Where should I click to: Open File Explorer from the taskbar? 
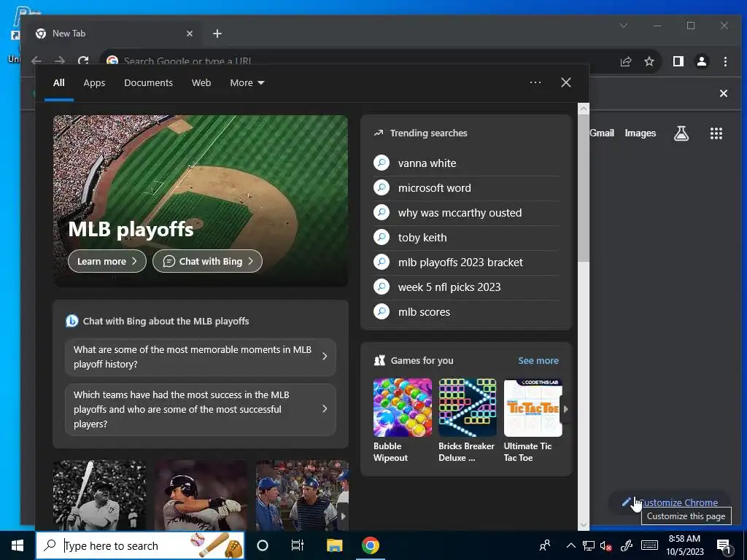[334, 545]
